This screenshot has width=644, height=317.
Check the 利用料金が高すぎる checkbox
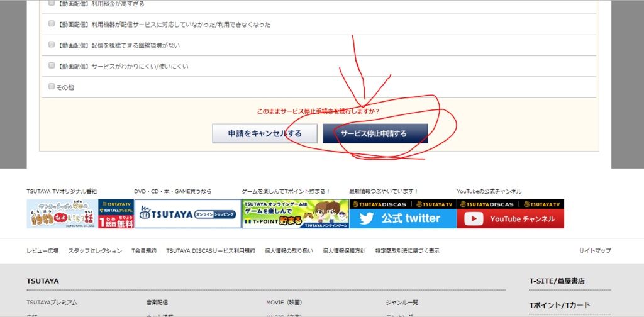click(x=52, y=3)
